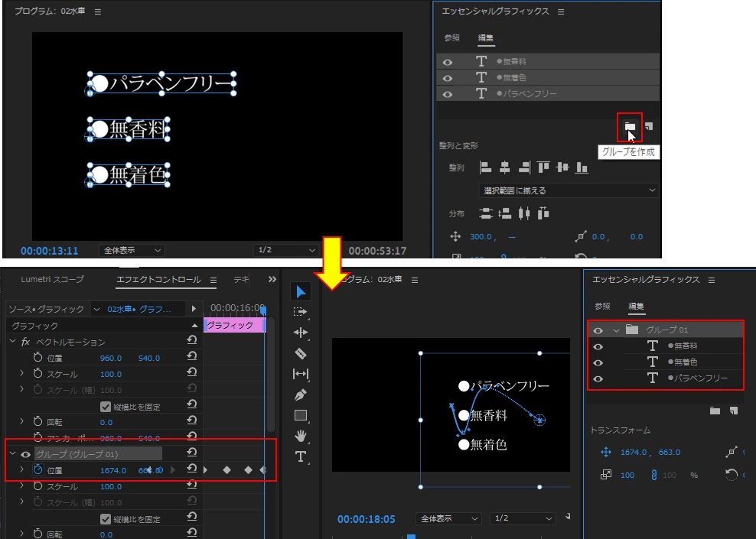
Task: Show hidden panel tabs via >> overflow
Action: (272, 279)
